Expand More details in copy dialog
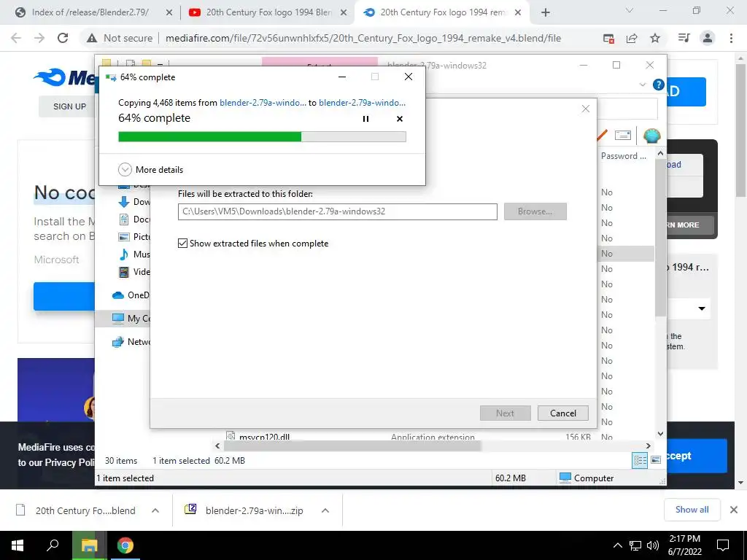 [150, 169]
